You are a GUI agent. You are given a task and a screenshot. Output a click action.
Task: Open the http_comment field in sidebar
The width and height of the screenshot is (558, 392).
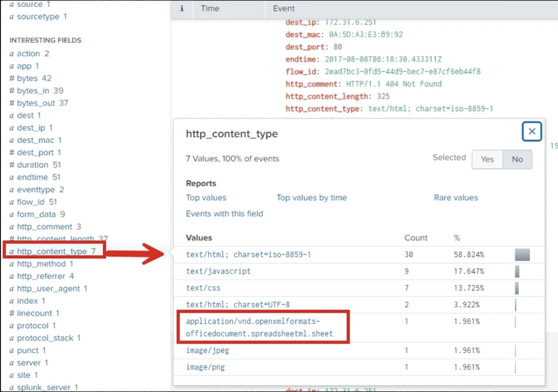pos(45,227)
